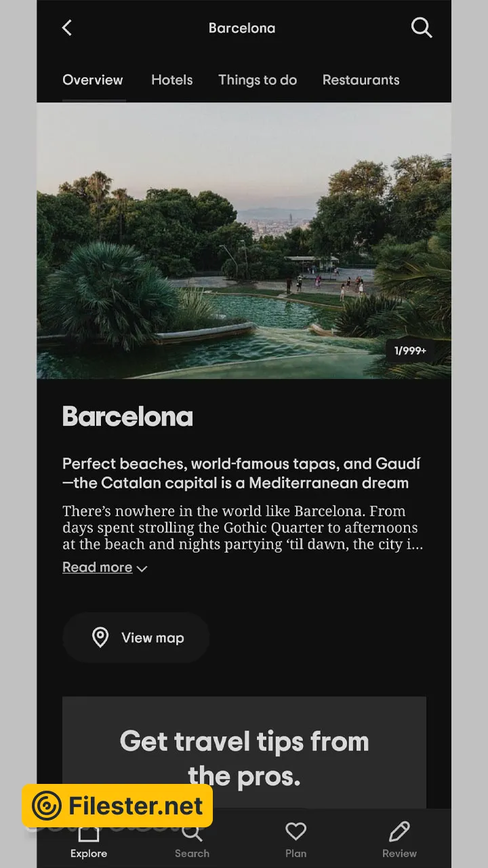Open the Things to do tab

coord(258,80)
